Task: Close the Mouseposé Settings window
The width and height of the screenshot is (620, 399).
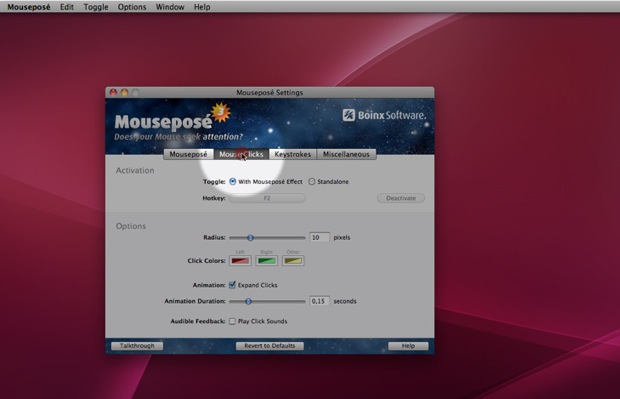Action: coord(113,92)
